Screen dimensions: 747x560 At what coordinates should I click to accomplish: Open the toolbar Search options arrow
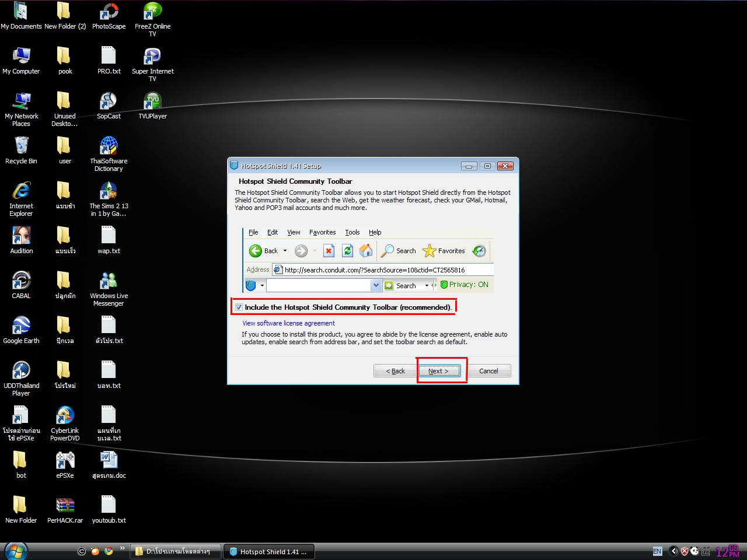click(x=427, y=286)
